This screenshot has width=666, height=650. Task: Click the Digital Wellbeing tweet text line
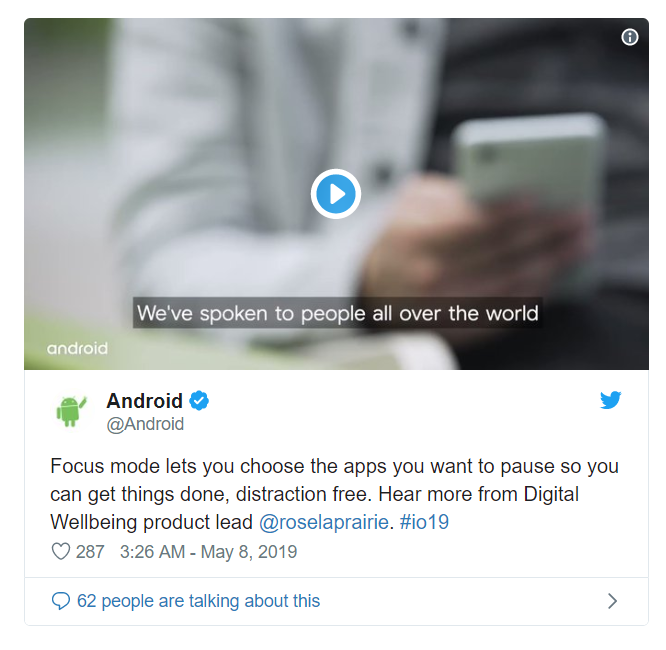click(x=249, y=522)
